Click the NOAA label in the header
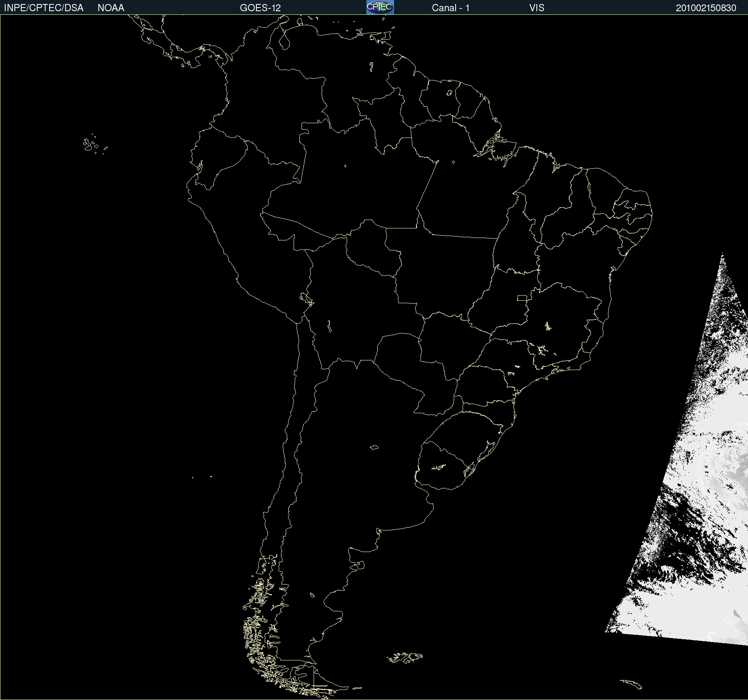748x700 pixels. click(111, 8)
